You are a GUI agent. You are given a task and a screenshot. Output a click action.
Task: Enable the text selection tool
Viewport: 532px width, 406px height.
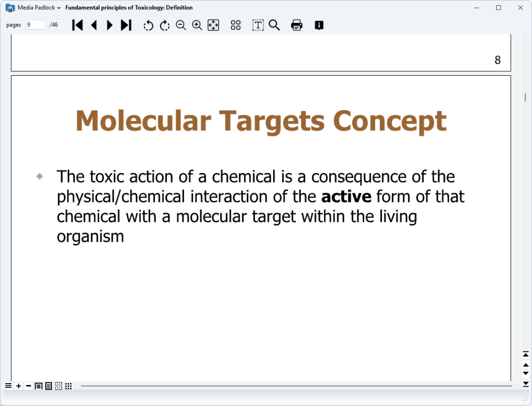tap(258, 25)
